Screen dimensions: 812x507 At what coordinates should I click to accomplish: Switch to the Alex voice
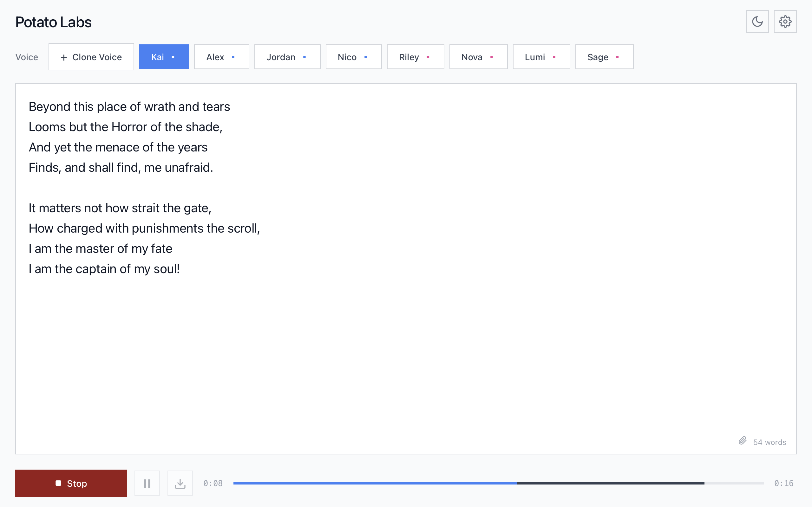tap(216, 57)
